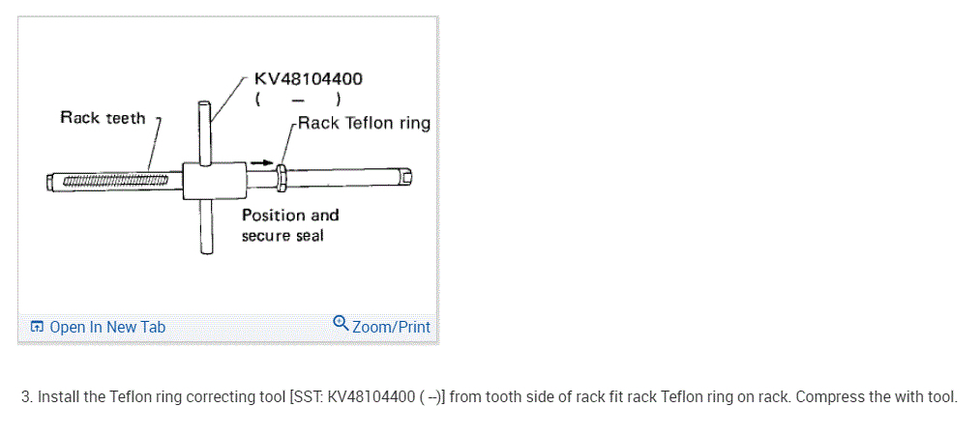
Task: Click the Zoom/Print link text
Action: click(391, 327)
